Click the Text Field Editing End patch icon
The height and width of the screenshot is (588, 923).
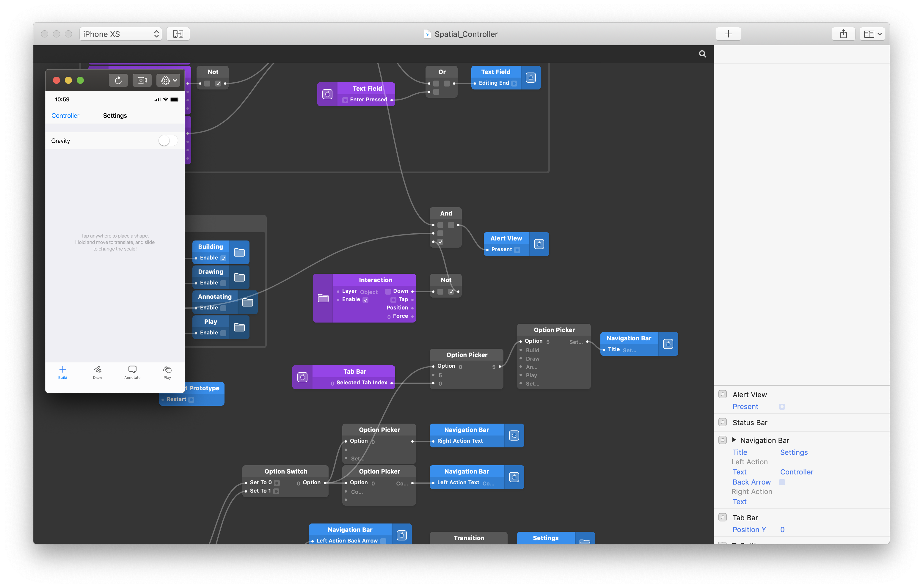530,77
